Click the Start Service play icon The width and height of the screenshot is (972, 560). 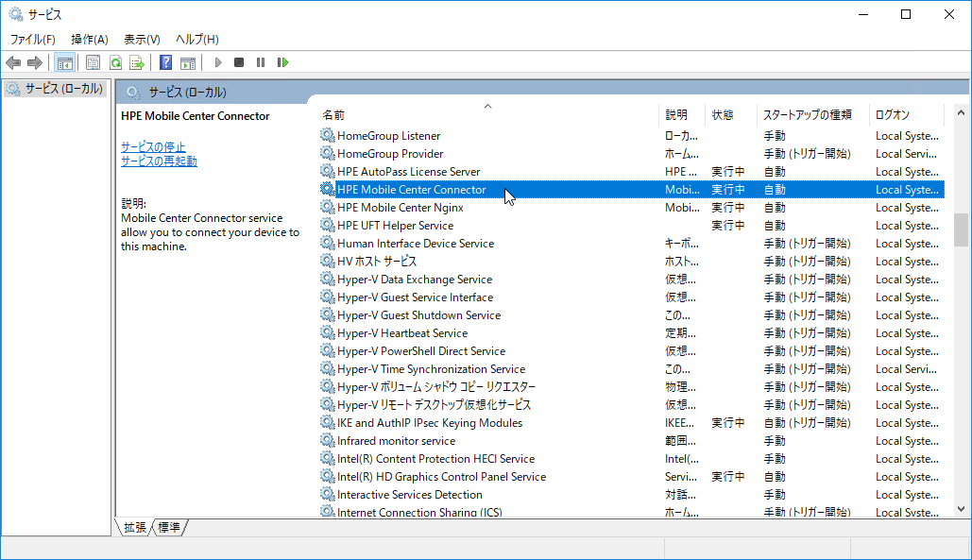tap(217, 62)
